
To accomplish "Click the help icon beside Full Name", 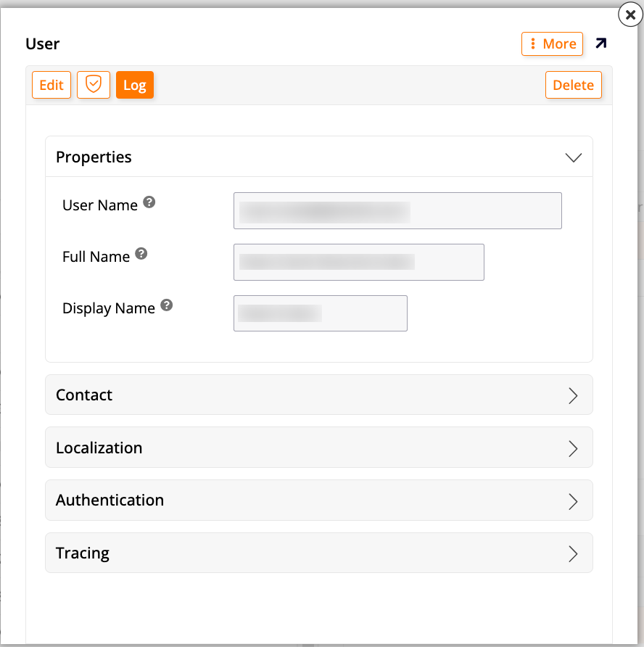I will click(141, 254).
